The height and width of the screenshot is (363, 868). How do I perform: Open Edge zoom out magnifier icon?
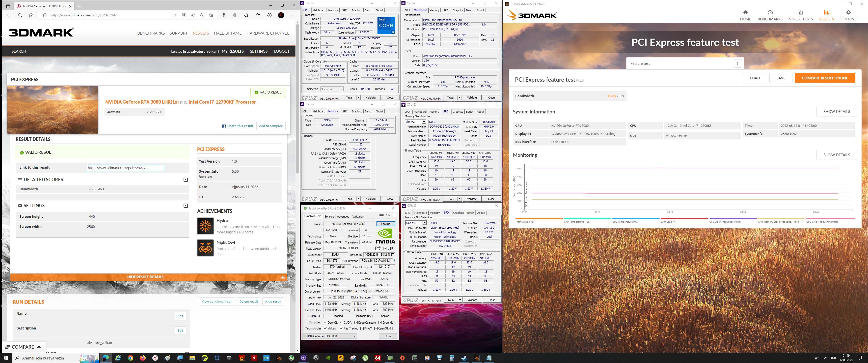(202, 15)
